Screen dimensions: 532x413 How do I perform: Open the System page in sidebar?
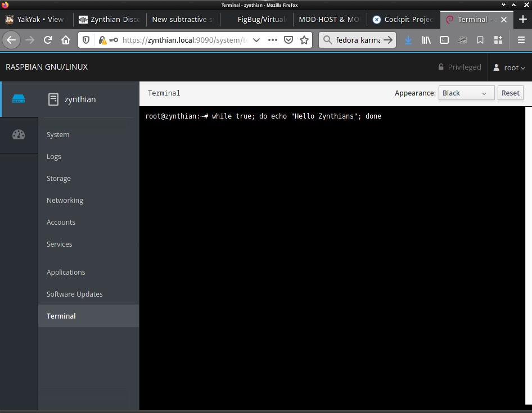pyautogui.click(x=88, y=135)
